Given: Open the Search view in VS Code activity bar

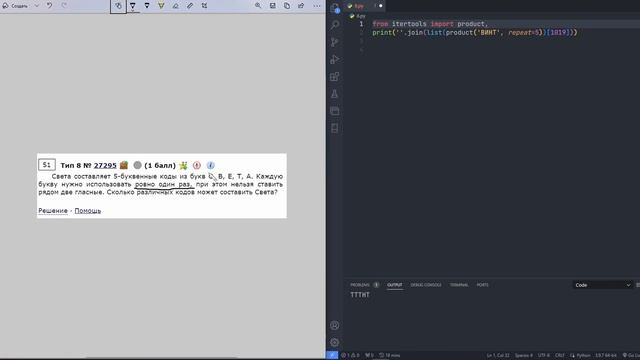Looking at the screenshot, I should click(335, 25).
